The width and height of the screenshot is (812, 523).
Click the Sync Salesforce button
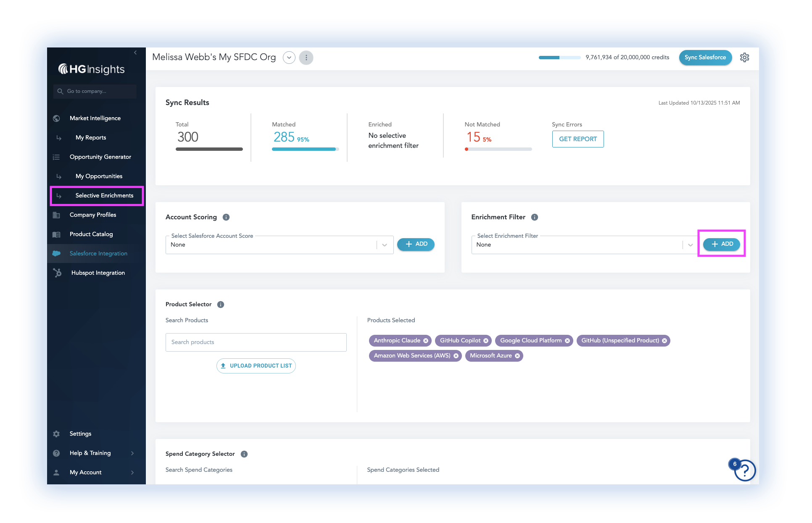pos(705,58)
